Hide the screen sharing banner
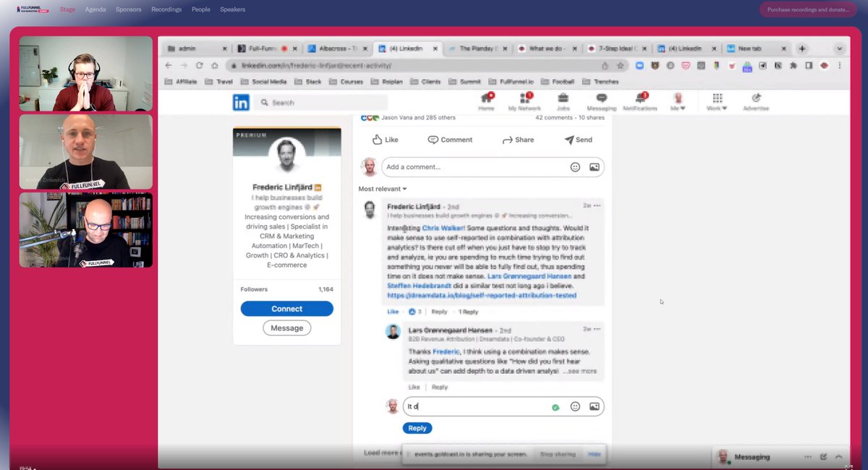868x470 pixels. (594, 454)
